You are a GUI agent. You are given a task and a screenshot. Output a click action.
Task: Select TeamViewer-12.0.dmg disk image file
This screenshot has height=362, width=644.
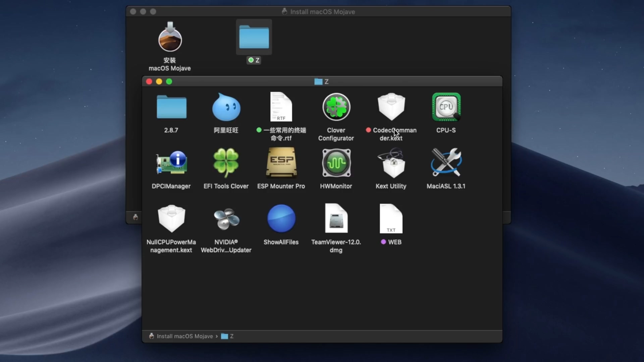(x=336, y=219)
